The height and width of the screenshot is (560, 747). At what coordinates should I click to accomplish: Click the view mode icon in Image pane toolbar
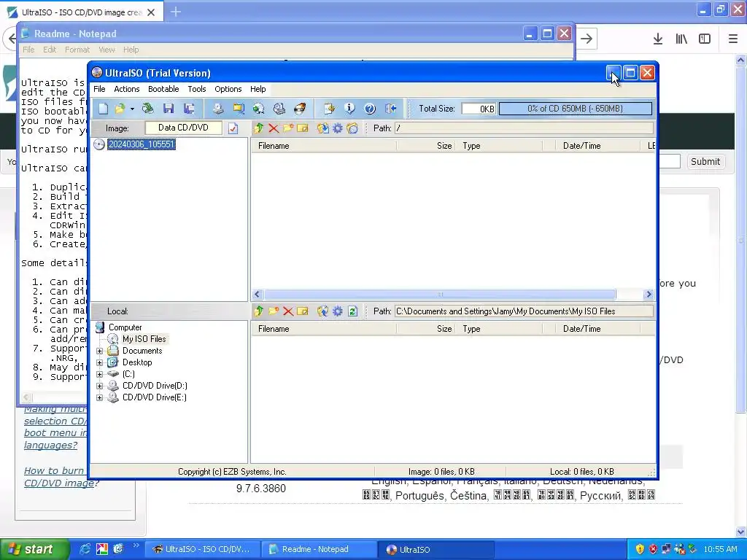coord(352,128)
